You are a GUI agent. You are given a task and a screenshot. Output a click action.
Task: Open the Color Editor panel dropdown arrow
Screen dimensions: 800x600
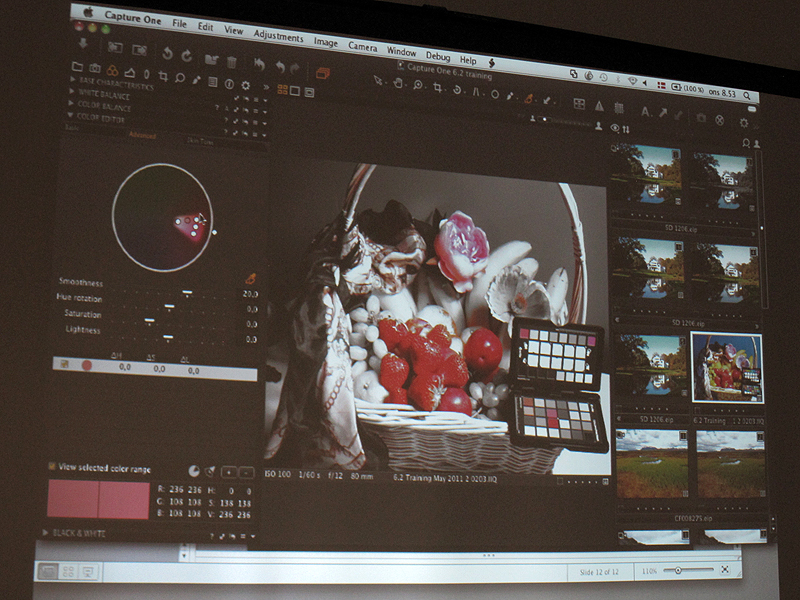[x=265, y=136]
